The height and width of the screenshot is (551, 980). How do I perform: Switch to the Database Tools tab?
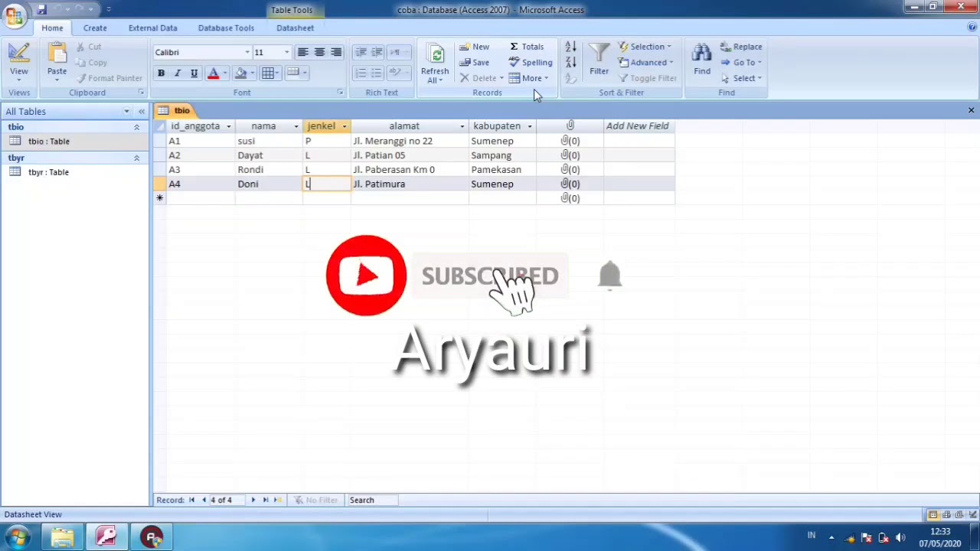coord(226,28)
